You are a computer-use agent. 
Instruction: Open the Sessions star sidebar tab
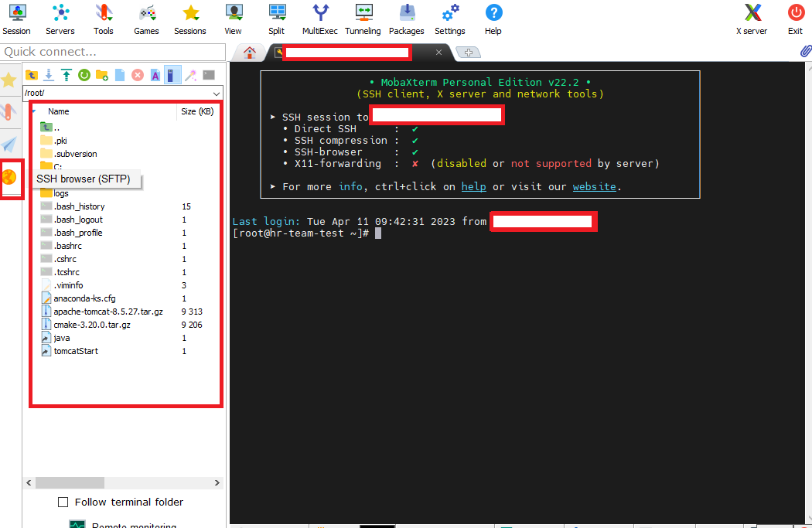(x=9, y=80)
